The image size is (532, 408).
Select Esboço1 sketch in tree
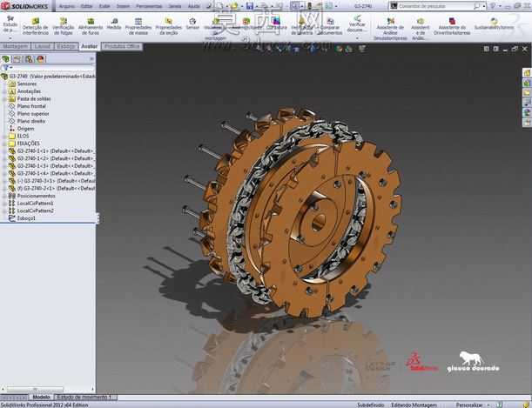pyautogui.click(x=26, y=218)
